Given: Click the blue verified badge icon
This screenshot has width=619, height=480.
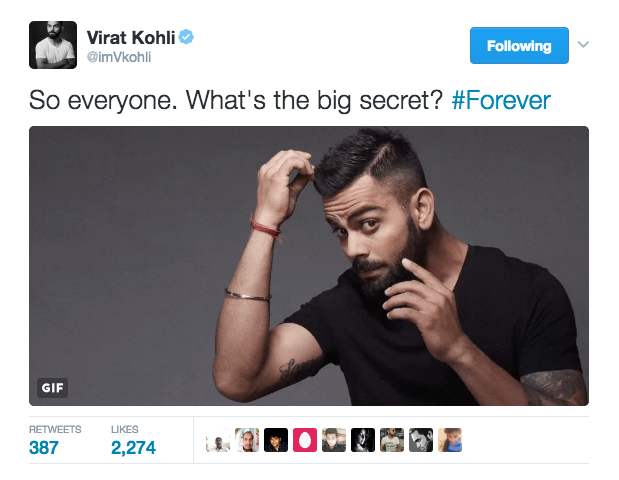Looking at the screenshot, I should coord(186,37).
